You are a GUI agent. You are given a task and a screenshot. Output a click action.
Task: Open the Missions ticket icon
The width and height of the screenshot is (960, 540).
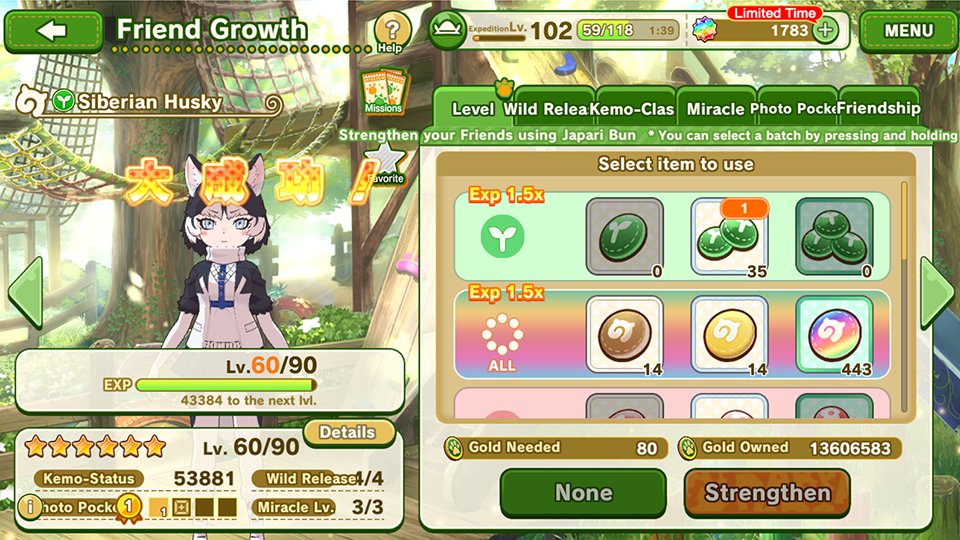[384, 91]
